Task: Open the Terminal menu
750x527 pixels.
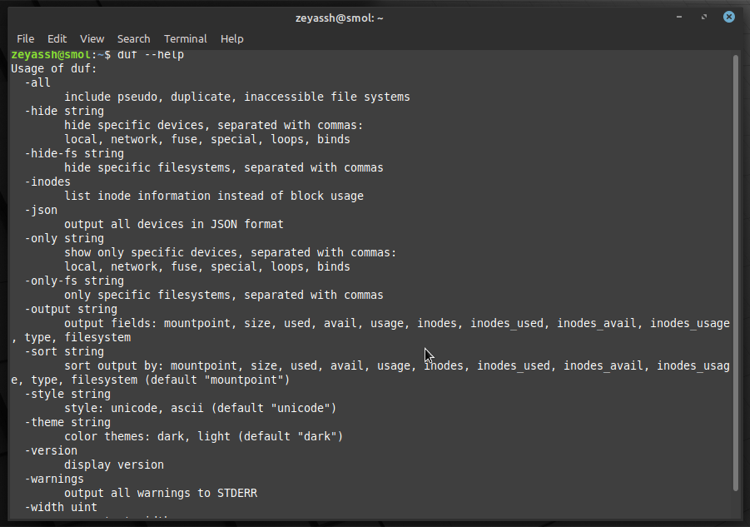Action: click(x=185, y=39)
